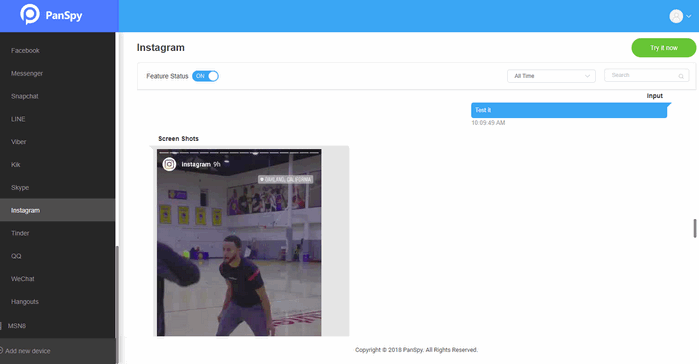Click the Screen Shots heading
This screenshot has height=364, width=699.
point(178,139)
